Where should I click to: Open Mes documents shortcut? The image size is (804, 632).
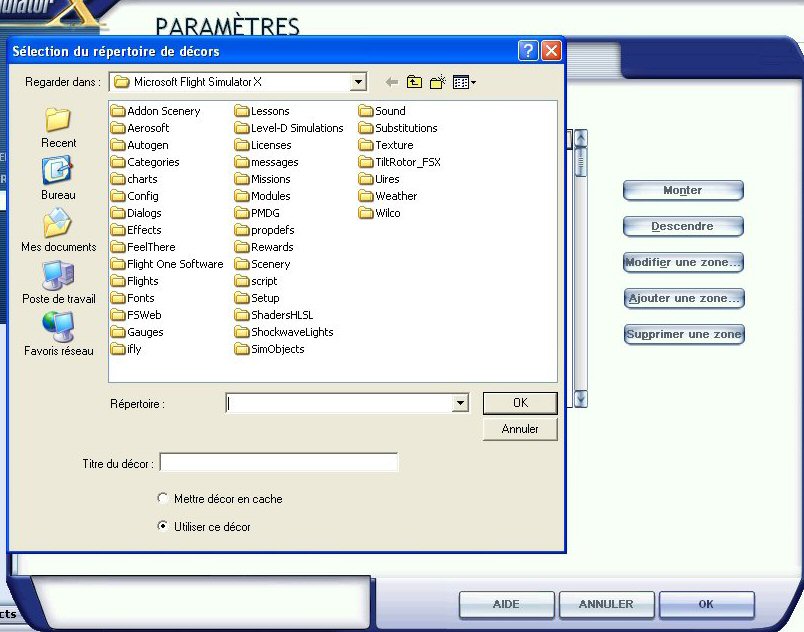[x=58, y=231]
